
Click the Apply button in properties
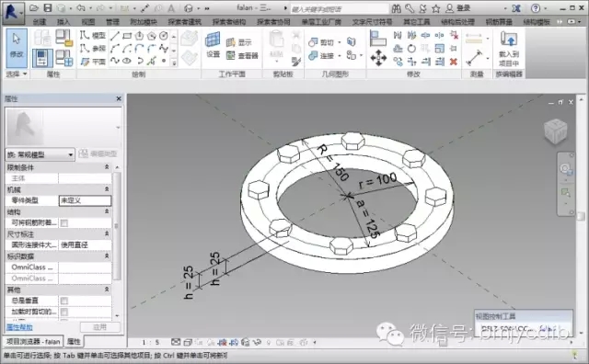click(100, 327)
